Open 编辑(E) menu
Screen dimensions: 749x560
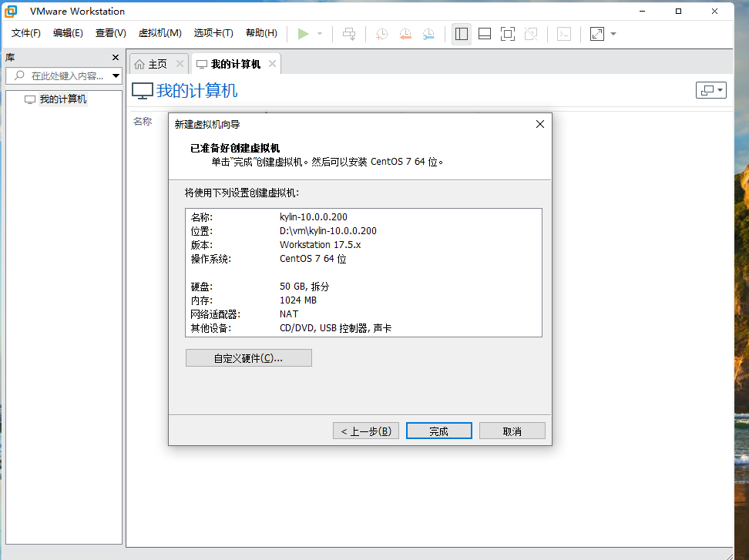68,33
